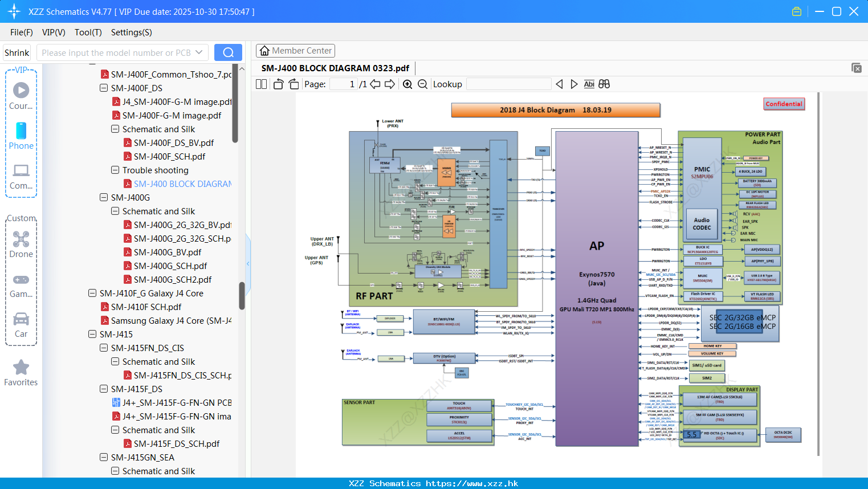Open SM-J400F_Common_Tshoo_7 PDF file
Viewport: 868px width, 489px height.
(x=166, y=74)
